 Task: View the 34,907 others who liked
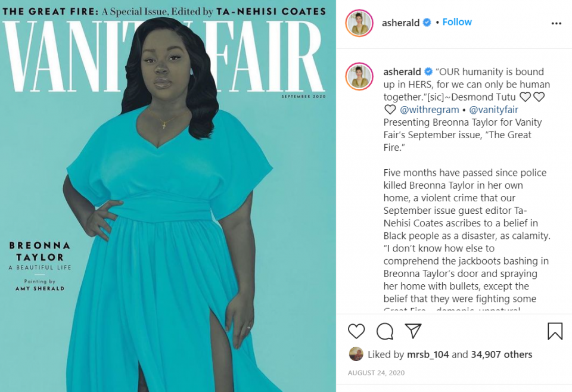[x=502, y=354]
